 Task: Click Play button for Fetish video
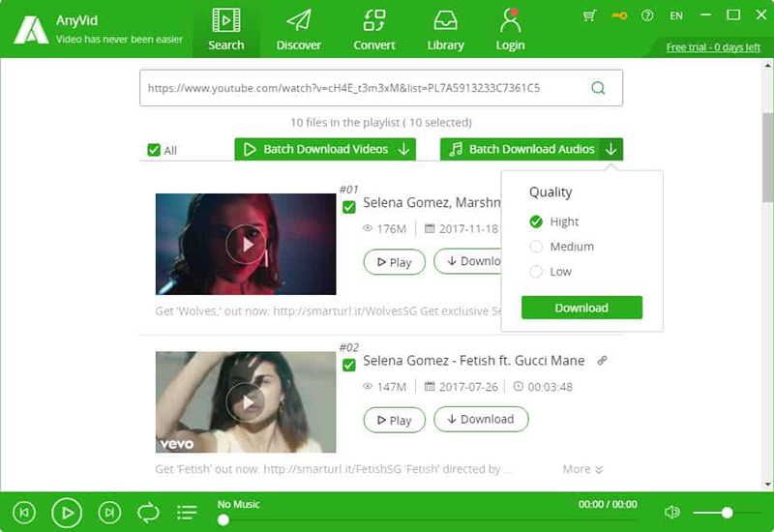tap(395, 420)
